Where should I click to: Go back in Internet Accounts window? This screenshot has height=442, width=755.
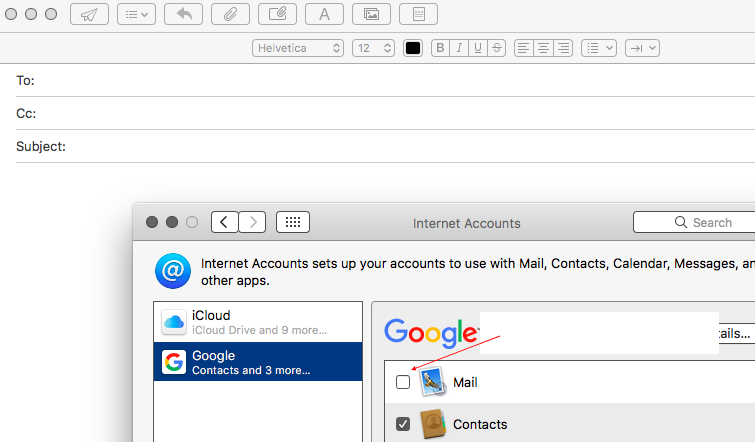point(224,222)
